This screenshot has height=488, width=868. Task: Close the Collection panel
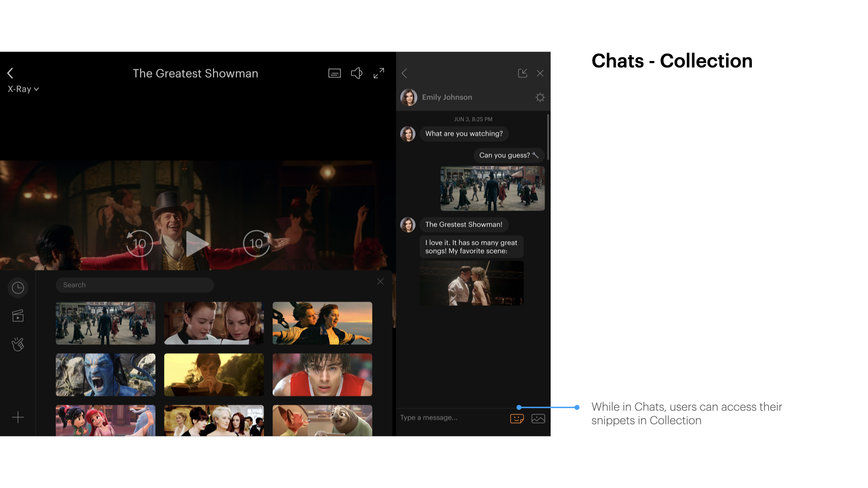click(x=380, y=282)
